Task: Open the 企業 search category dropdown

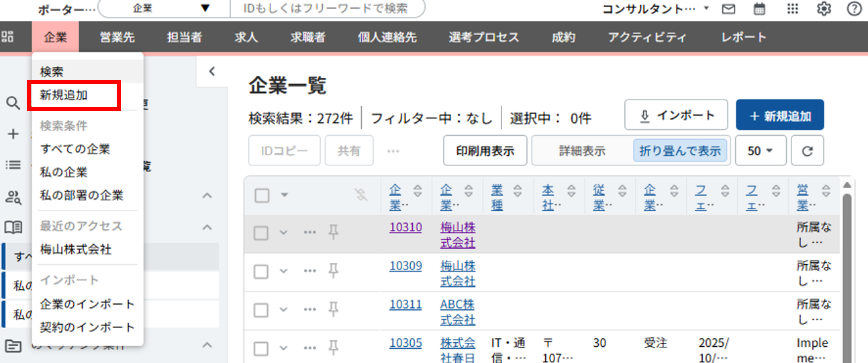Action: [163, 9]
